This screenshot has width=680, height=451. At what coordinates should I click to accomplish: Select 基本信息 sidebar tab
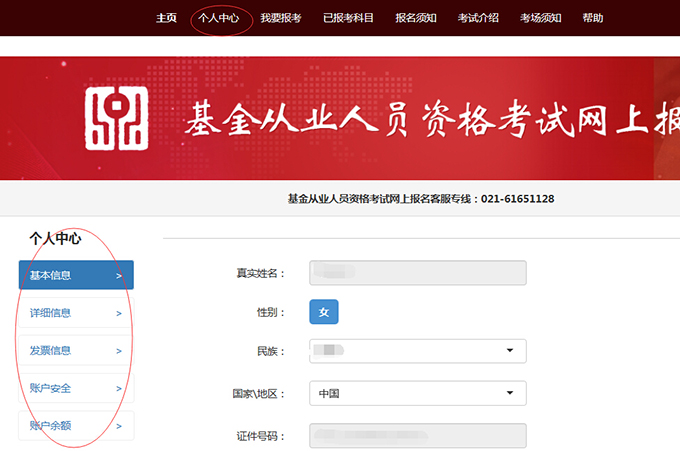[76, 275]
